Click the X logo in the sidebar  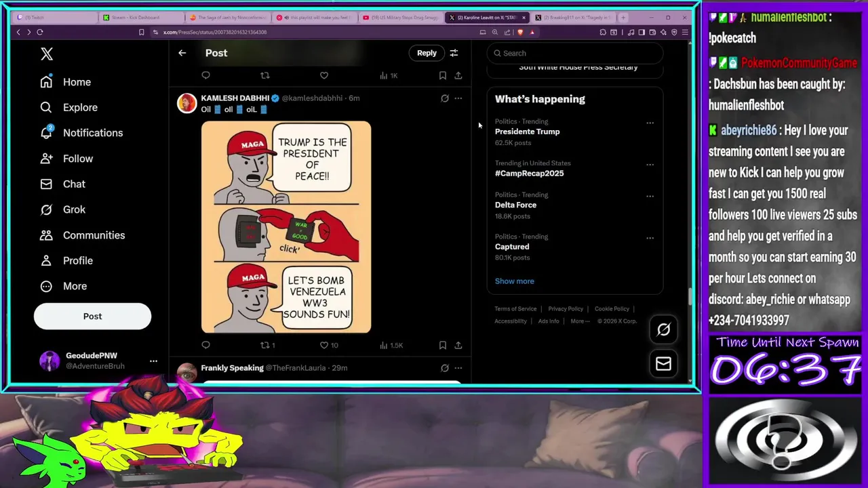coord(46,54)
